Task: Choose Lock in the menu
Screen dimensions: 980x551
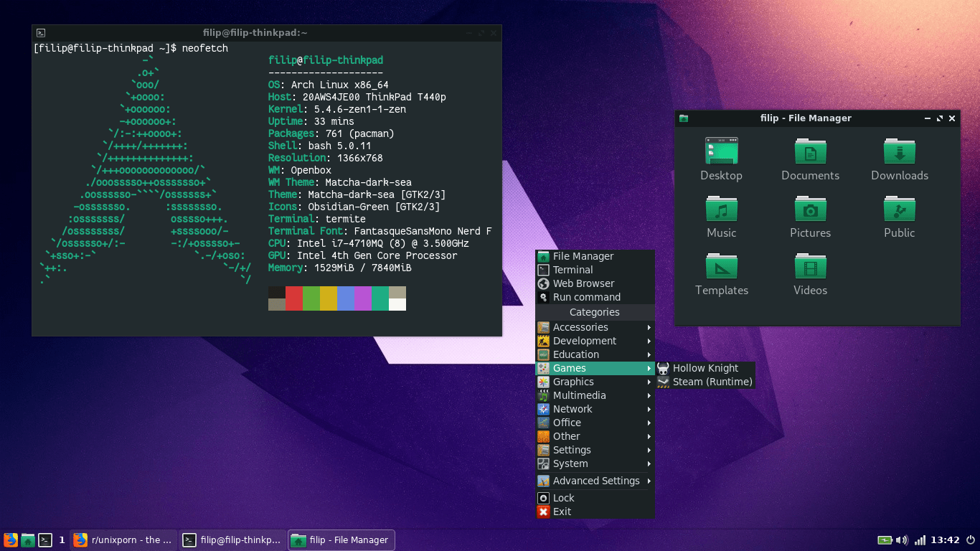Action: tap(595, 498)
